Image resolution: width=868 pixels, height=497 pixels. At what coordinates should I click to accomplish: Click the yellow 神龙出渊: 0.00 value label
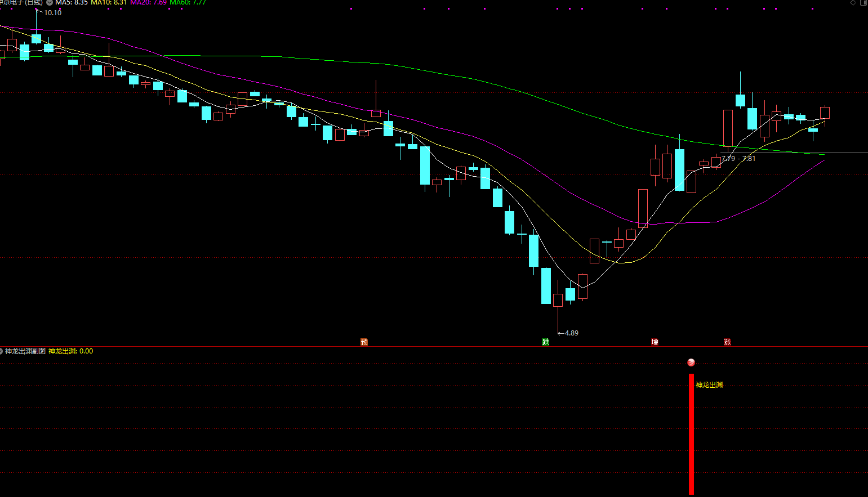point(71,351)
